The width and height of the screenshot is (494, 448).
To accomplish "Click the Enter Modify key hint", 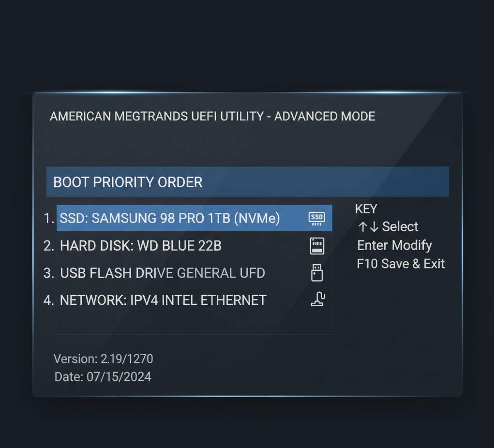I will coord(394,245).
